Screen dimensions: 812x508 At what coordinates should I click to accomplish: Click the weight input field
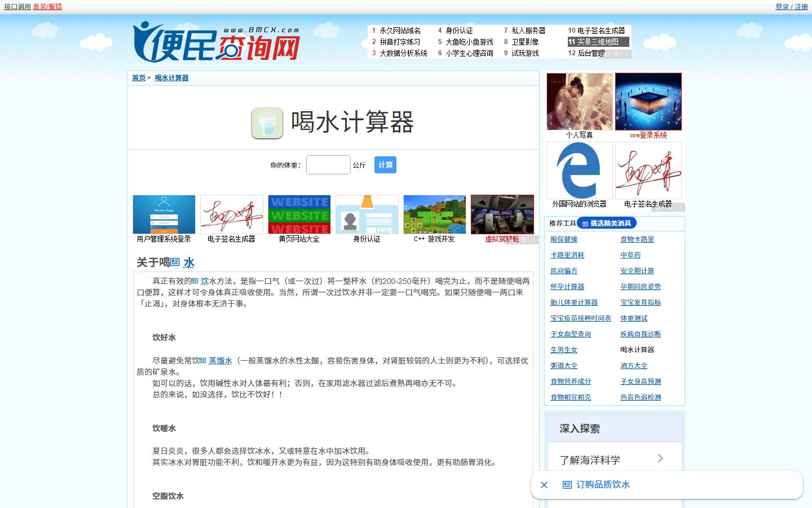(x=328, y=165)
